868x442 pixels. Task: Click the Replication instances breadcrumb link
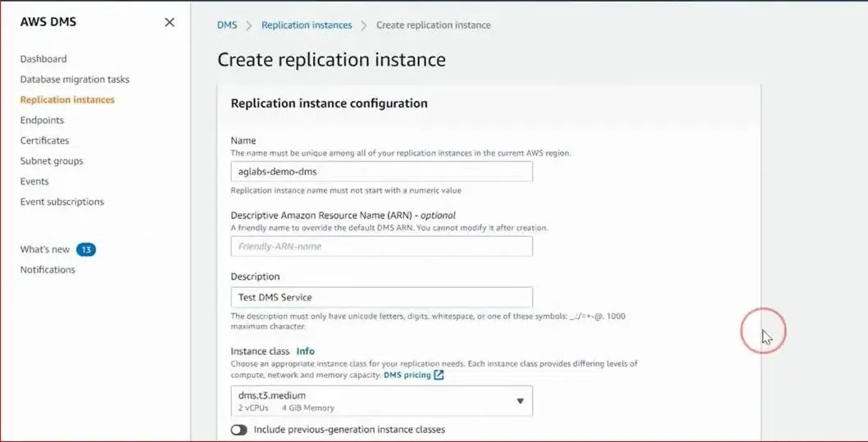(x=307, y=25)
